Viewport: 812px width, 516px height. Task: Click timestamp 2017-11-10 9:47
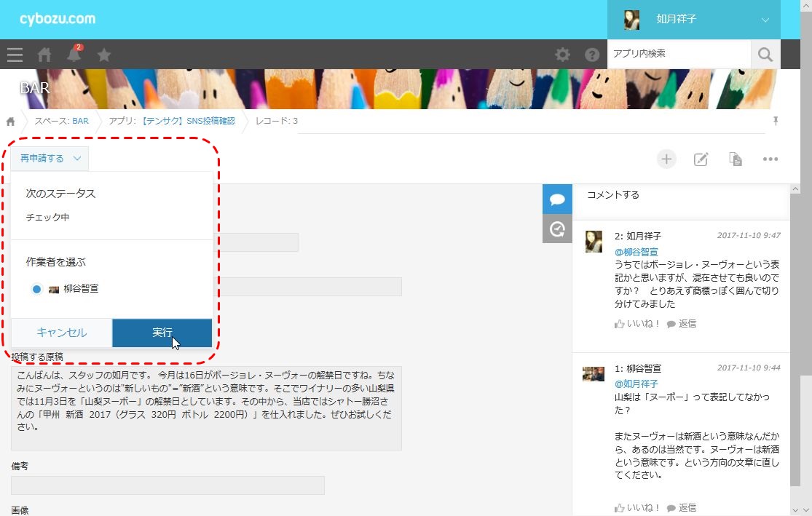point(749,236)
